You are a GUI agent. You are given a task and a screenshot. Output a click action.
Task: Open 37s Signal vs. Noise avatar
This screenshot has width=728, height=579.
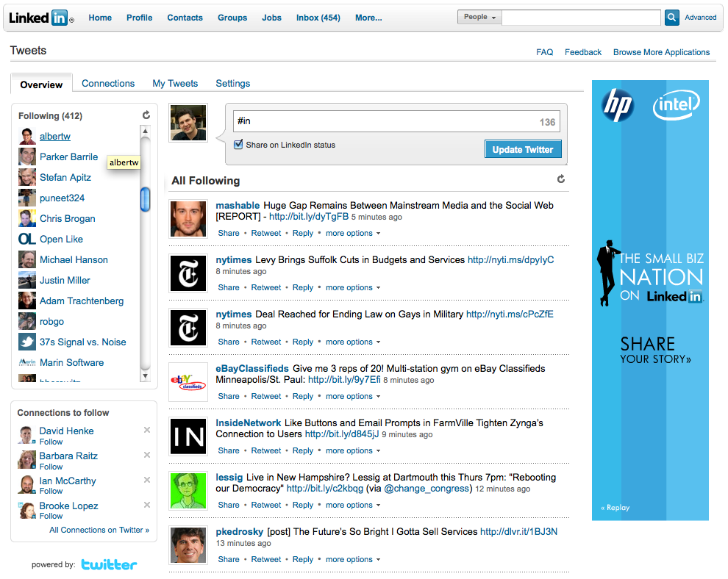(x=27, y=342)
